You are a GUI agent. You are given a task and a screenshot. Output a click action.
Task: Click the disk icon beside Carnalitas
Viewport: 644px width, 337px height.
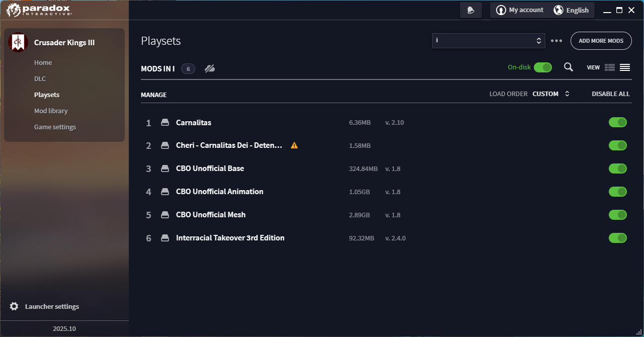coord(165,122)
